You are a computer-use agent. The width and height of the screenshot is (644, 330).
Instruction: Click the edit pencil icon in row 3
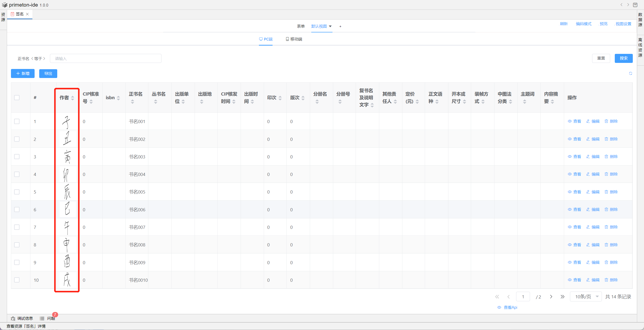(x=588, y=157)
